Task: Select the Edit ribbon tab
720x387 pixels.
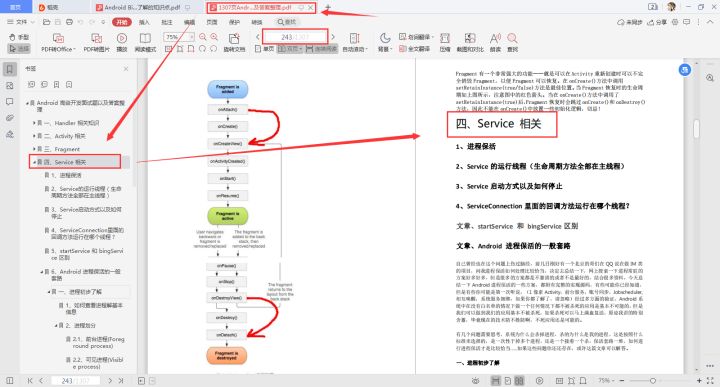Action: point(189,22)
